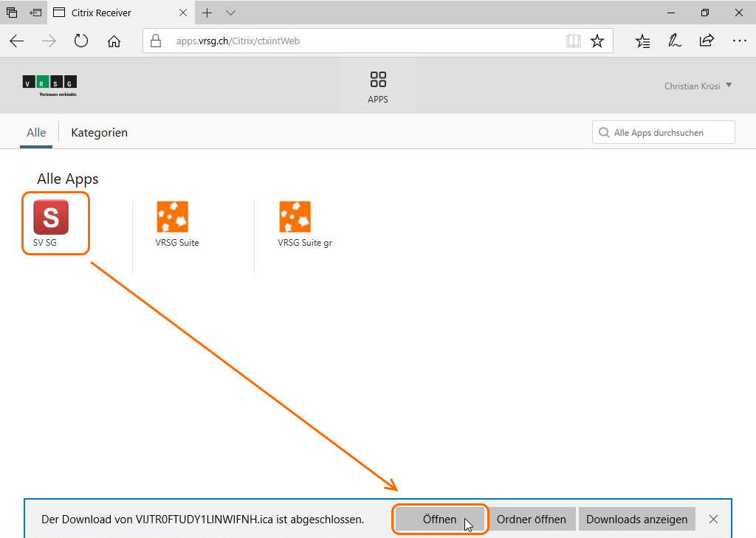
Task: Open the favorites hub list
Action: 642,41
